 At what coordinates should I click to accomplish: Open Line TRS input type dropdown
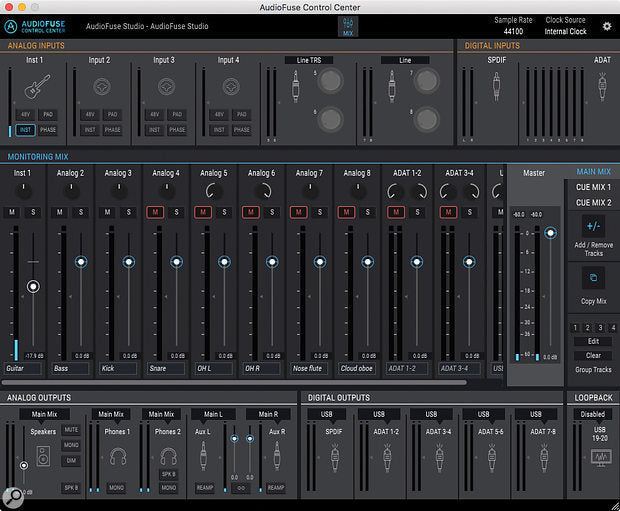[309, 60]
